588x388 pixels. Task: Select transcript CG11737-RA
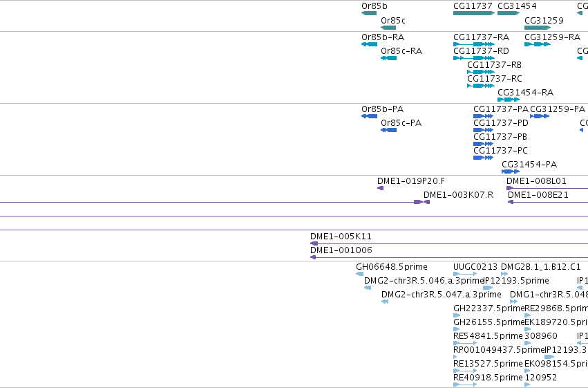click(x=482, y=37)
